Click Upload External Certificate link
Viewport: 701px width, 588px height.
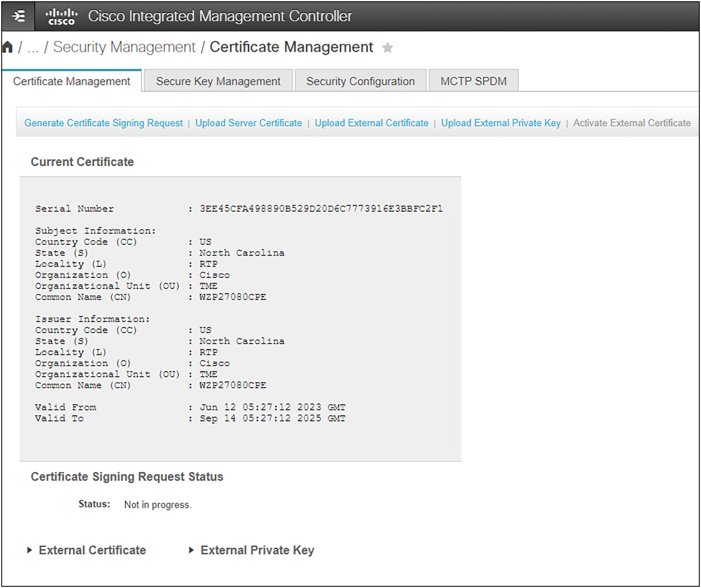pyautogui.click(x=371, y=123)
